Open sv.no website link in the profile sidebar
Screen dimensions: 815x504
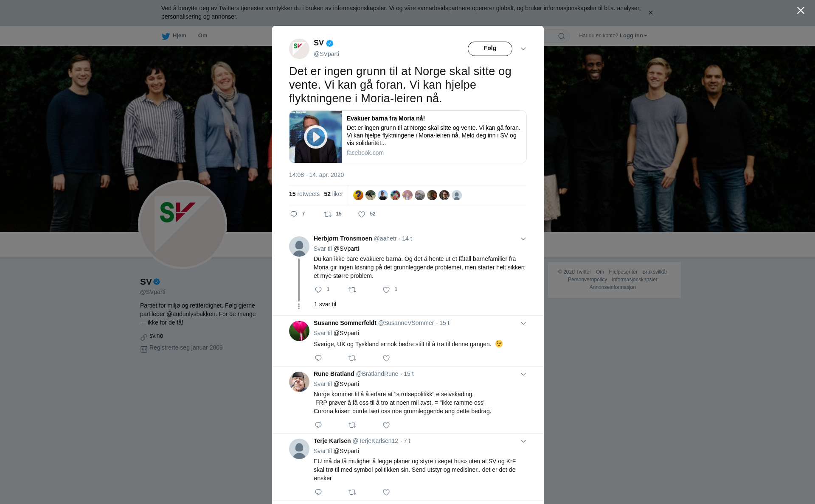156,336
